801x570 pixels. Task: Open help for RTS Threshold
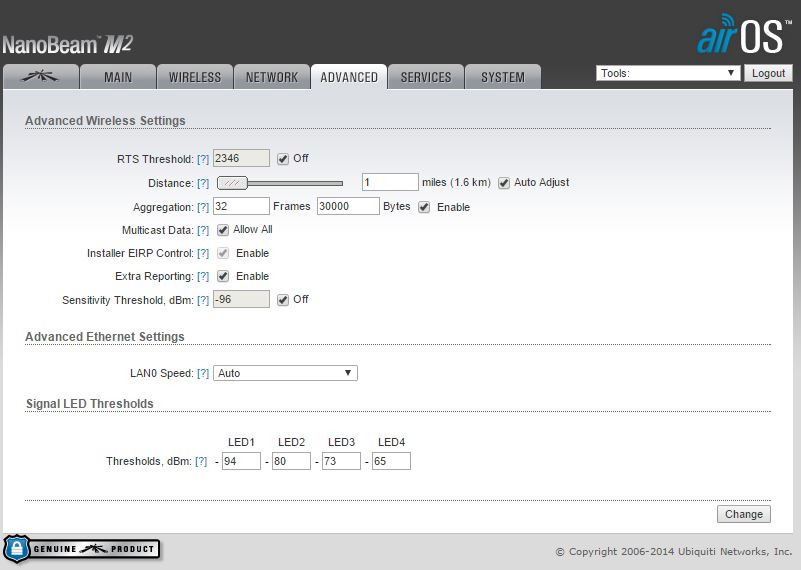click(x=203, y=159)
